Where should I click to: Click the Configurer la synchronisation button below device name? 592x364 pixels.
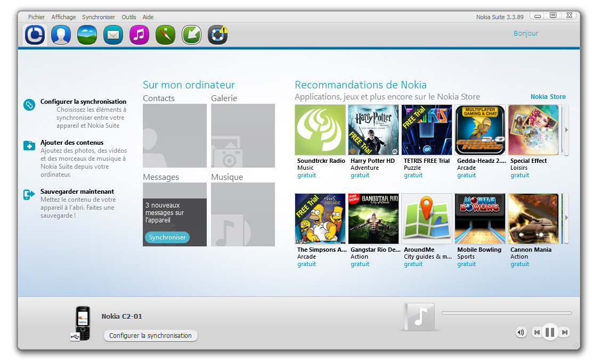tap(150, 336)
